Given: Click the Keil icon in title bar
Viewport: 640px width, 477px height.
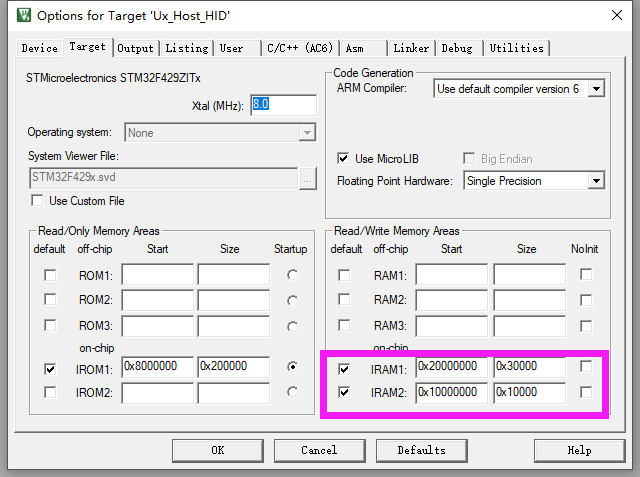Looking at the screenshot, I should coord(13,15).
